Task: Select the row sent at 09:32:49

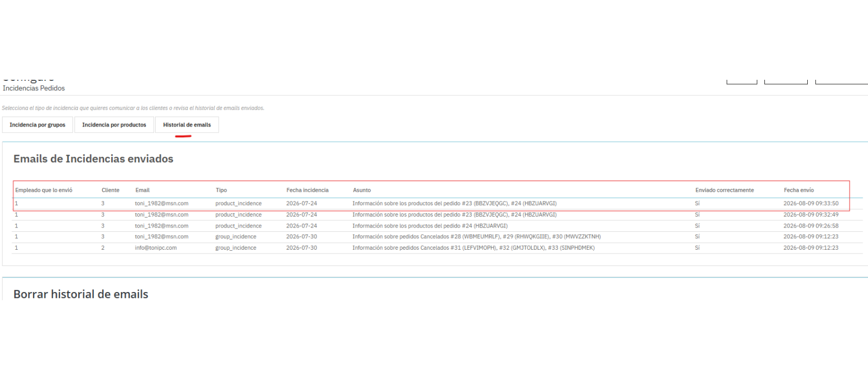Action: (437, 215)
